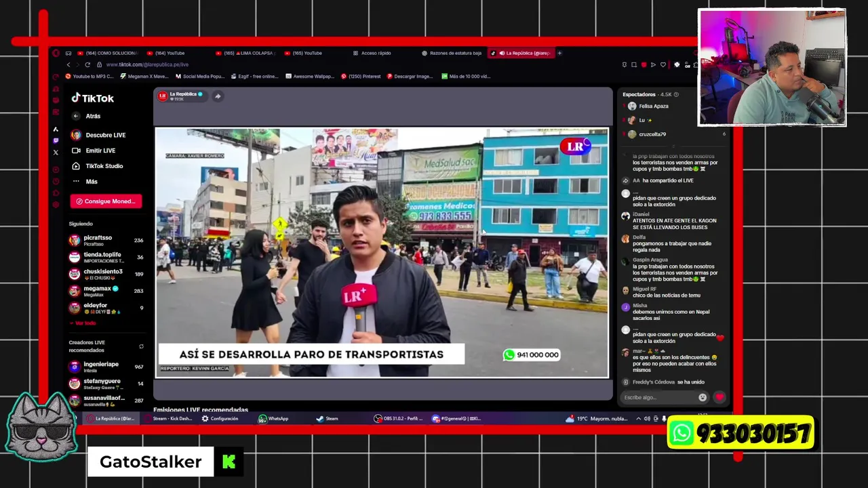
Task: Open La República taskbar window
Action: tap(111, 419)
